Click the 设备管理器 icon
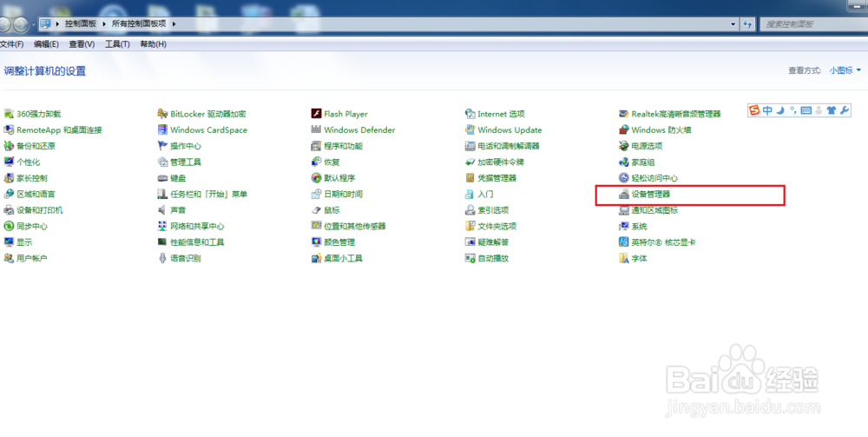 (x=624, y=195)
